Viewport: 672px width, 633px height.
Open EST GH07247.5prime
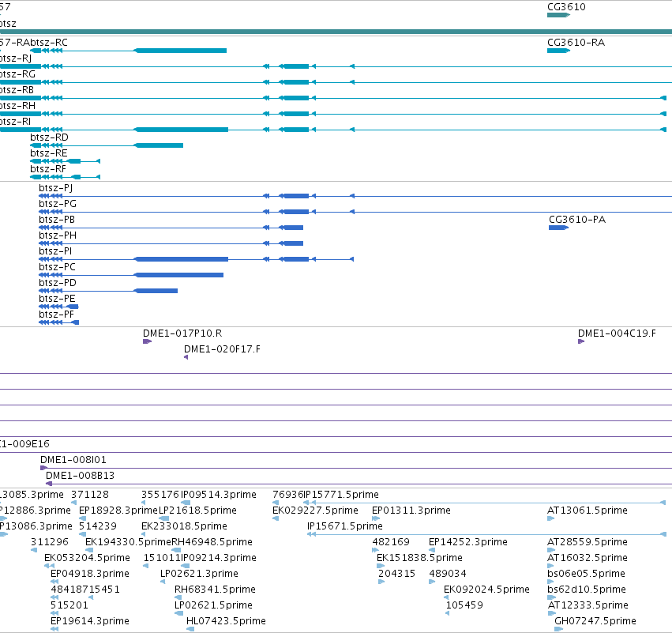[595, 621]
